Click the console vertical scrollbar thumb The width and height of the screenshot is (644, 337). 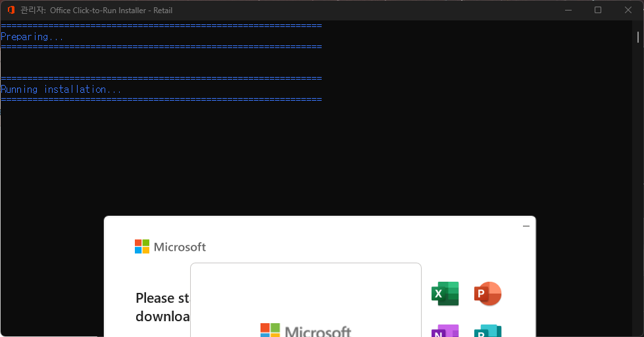(x=638, y=37)
